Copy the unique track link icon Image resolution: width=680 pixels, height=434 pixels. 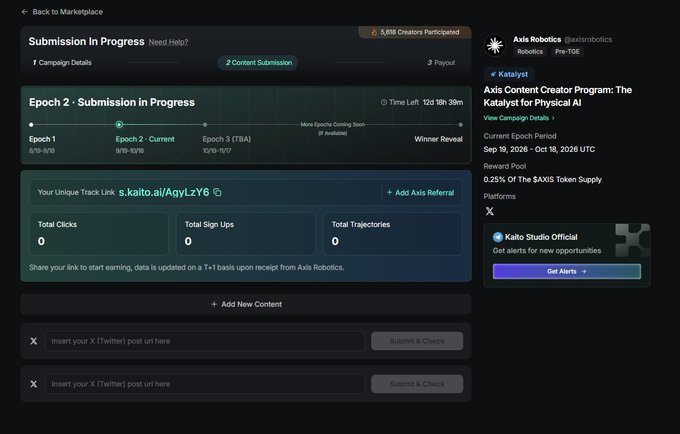tap(217, 192)
